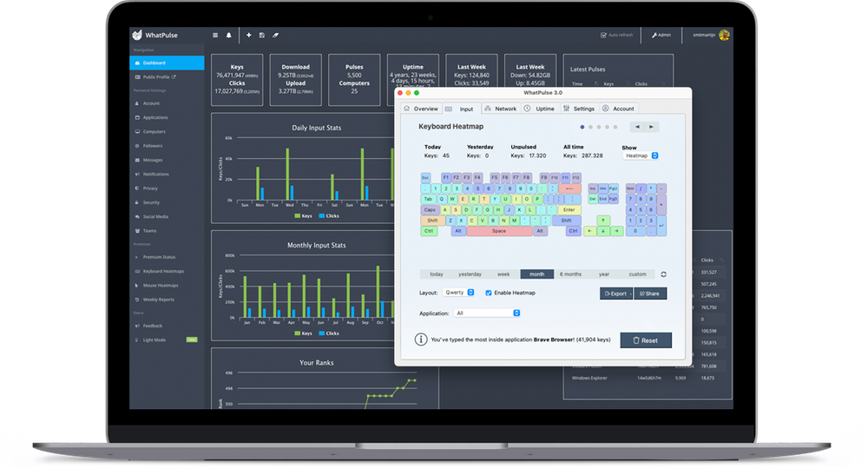
Task: Select the 6 months time range
Action: click(x=570, y=274)
